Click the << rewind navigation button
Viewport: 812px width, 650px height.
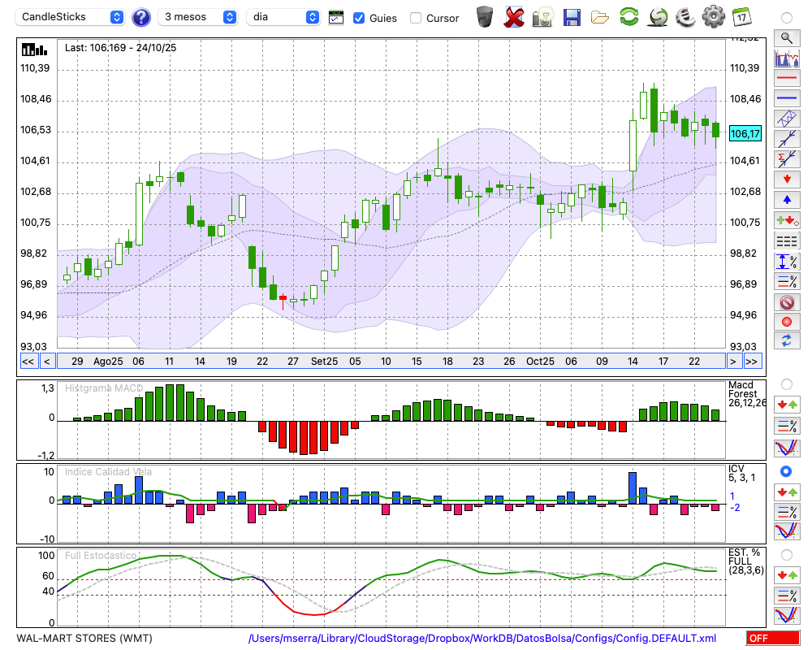pos(28,362)
